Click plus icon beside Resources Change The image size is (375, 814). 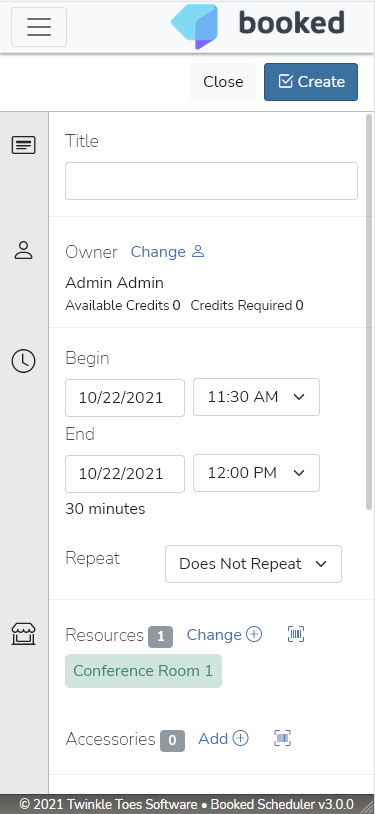tap(254, 634)
